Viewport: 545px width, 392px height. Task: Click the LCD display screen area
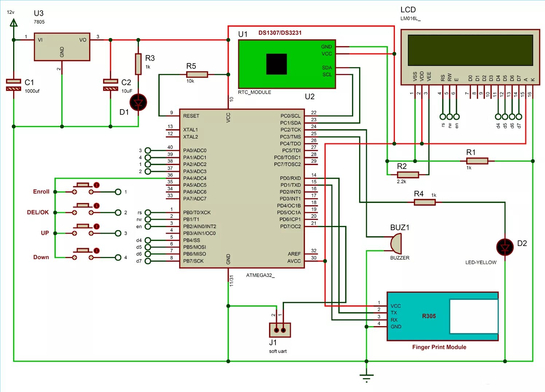click(x=470, y=50)
